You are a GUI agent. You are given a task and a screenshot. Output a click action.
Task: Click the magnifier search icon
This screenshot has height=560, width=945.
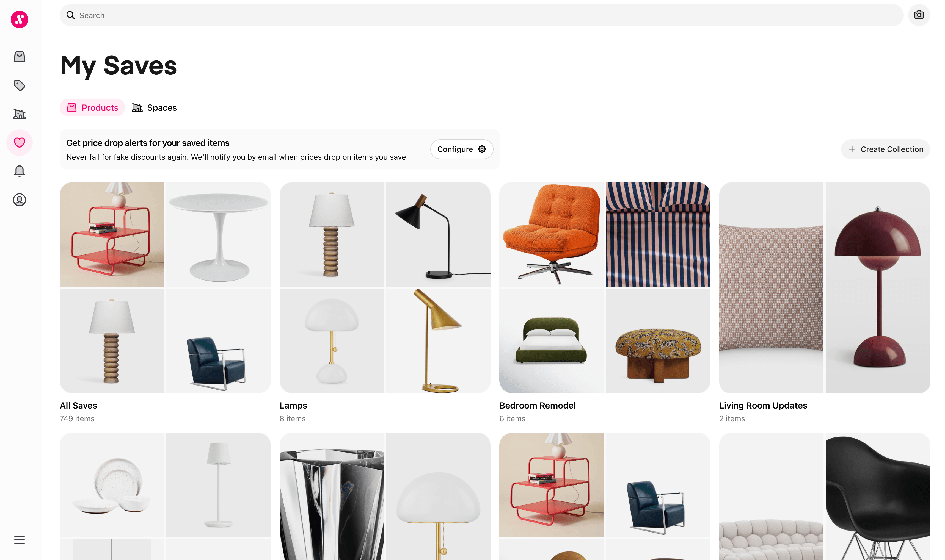(x=71, y=15)
